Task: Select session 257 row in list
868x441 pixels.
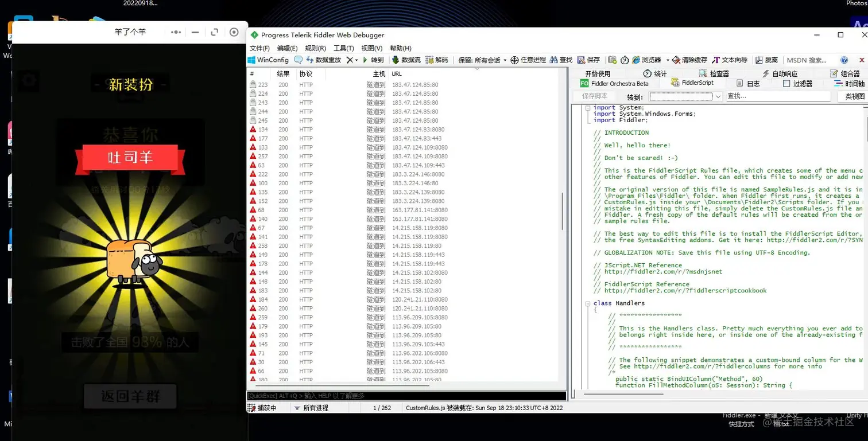Action: coord(403,157)
